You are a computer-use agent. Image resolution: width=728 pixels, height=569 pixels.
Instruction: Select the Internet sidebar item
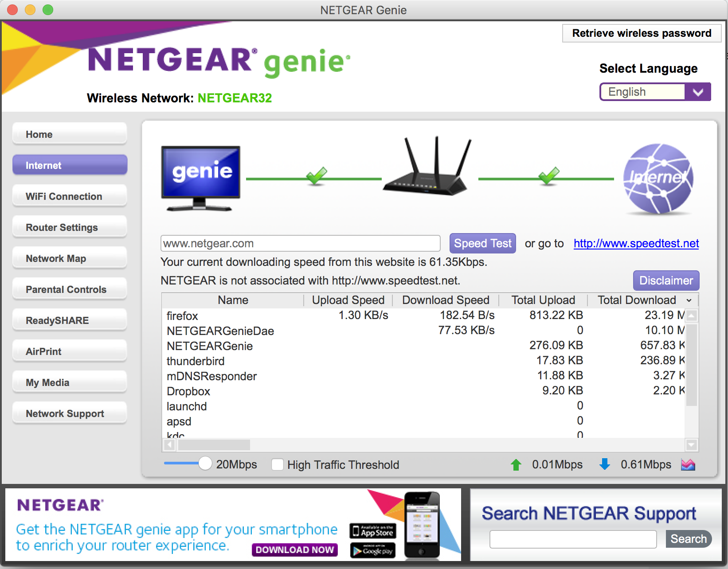tap(70, 165)
